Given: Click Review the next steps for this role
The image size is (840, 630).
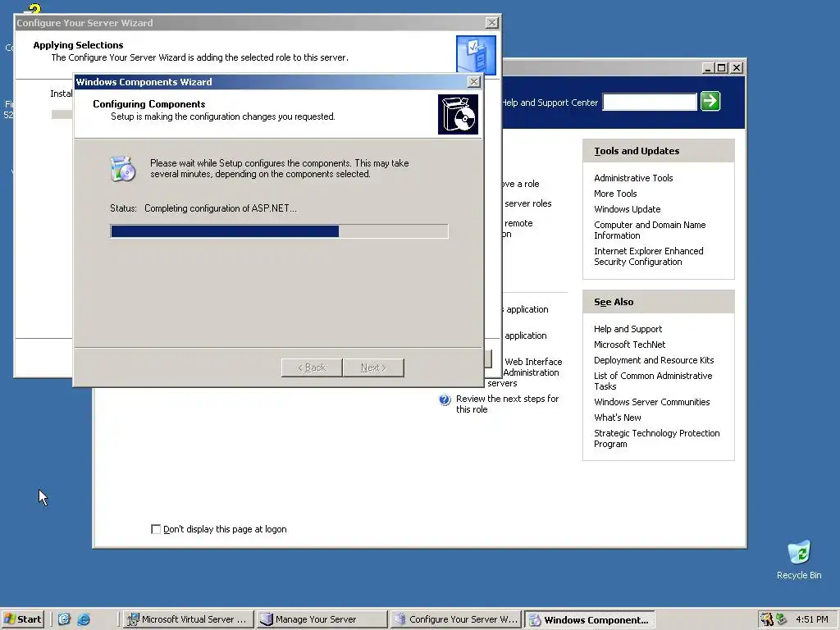Looking at the screenshot, I should click(x=507, y=404).
